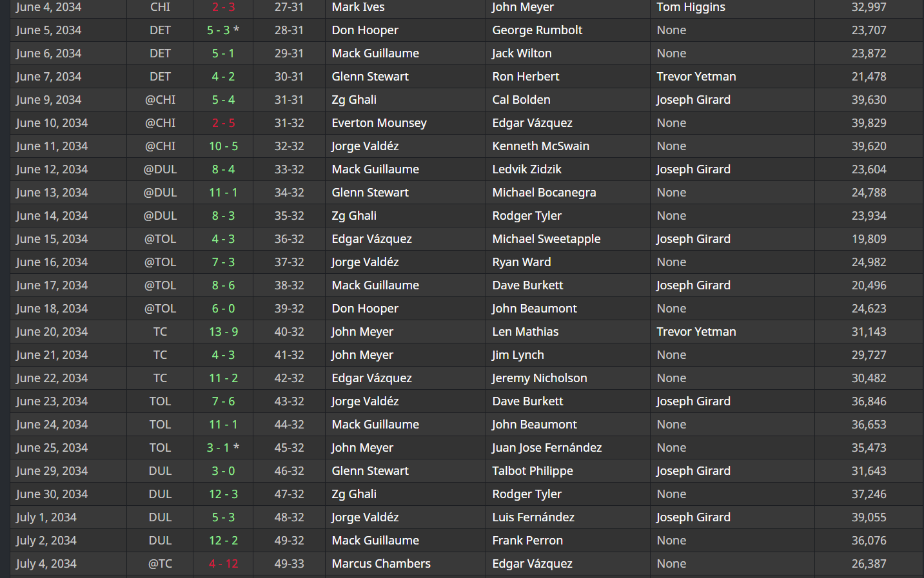
Task: Open losing pitcher Rodger Tyler on June 14
Action: (527, 216)
